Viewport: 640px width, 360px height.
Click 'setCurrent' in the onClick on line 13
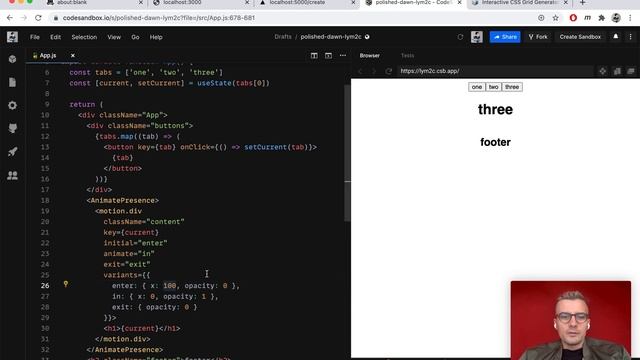coord(265,147)
